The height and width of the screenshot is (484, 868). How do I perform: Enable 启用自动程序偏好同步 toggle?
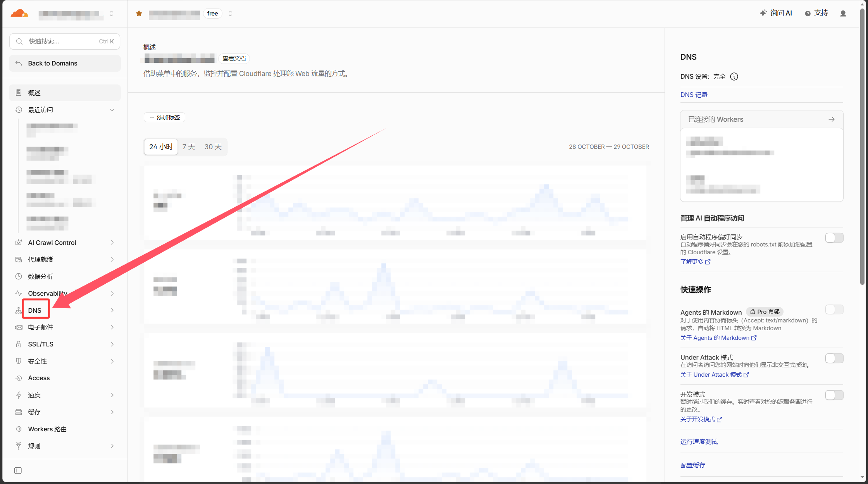pyautogui.click(x=834, y=238)
